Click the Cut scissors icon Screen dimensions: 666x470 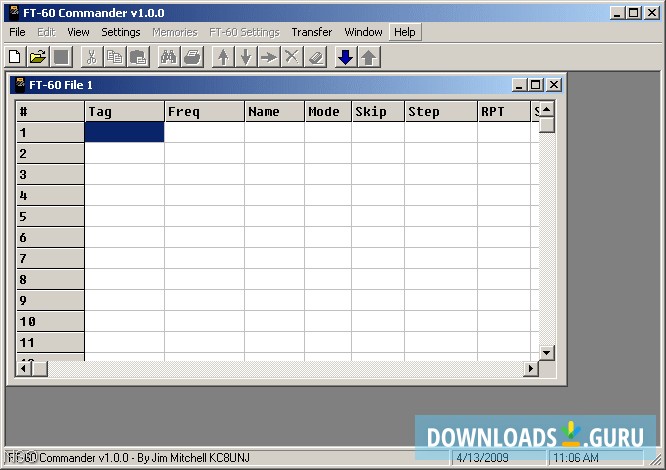click(x=91, y=57)
